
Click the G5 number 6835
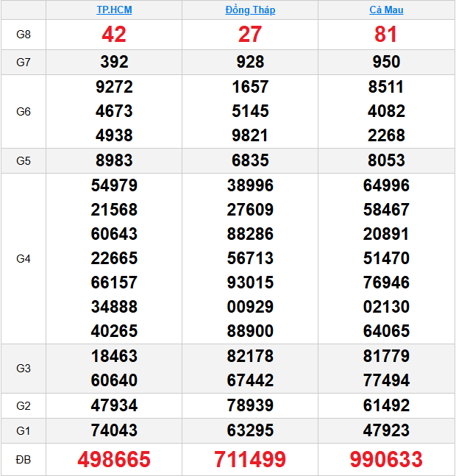coord(250,160)
